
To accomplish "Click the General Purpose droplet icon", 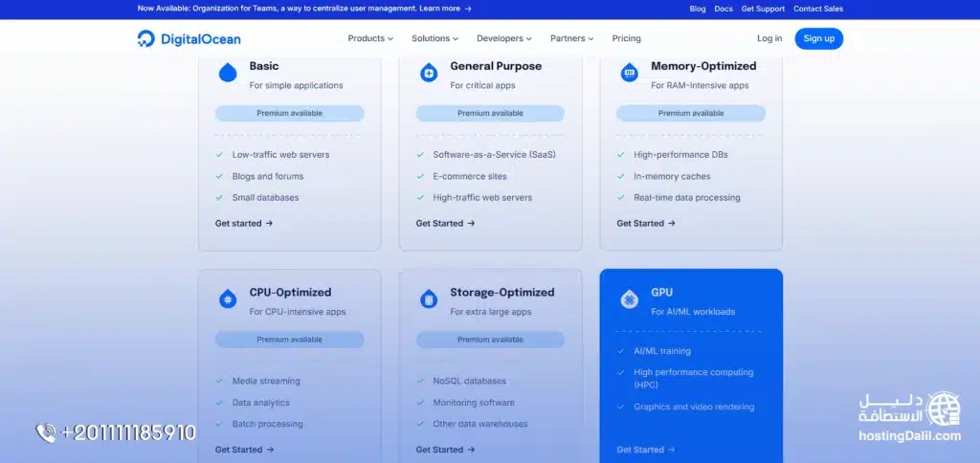I will (429, 73).
